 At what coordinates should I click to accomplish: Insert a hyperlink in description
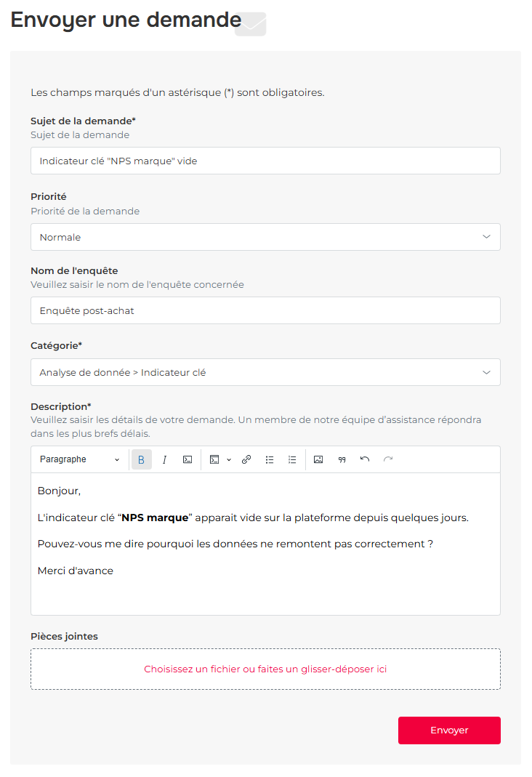(x=246, y=459)
